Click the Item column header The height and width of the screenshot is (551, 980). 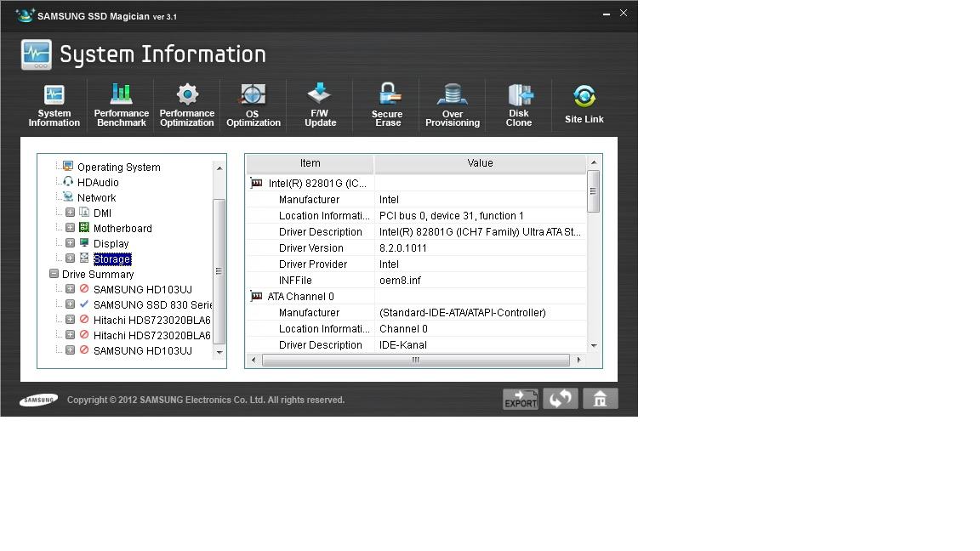tap(310, 163)
